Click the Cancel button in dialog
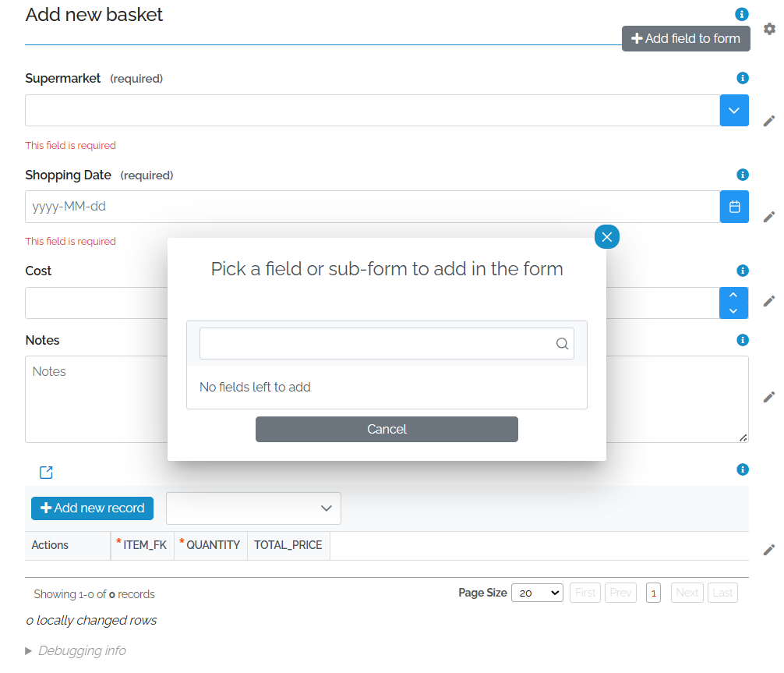 [x=387, y=429]
